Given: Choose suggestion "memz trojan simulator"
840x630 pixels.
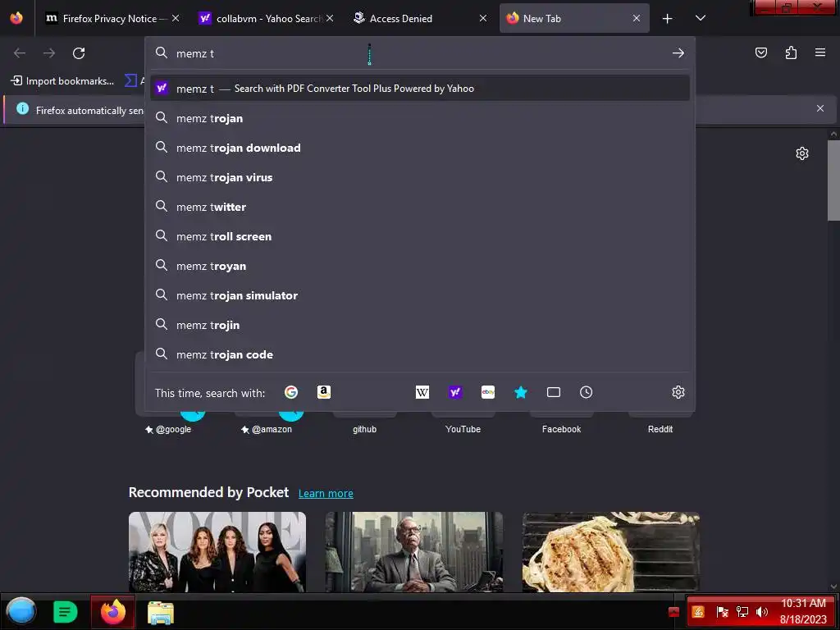Looking at the screenshot, I should [x=420, y=295].
